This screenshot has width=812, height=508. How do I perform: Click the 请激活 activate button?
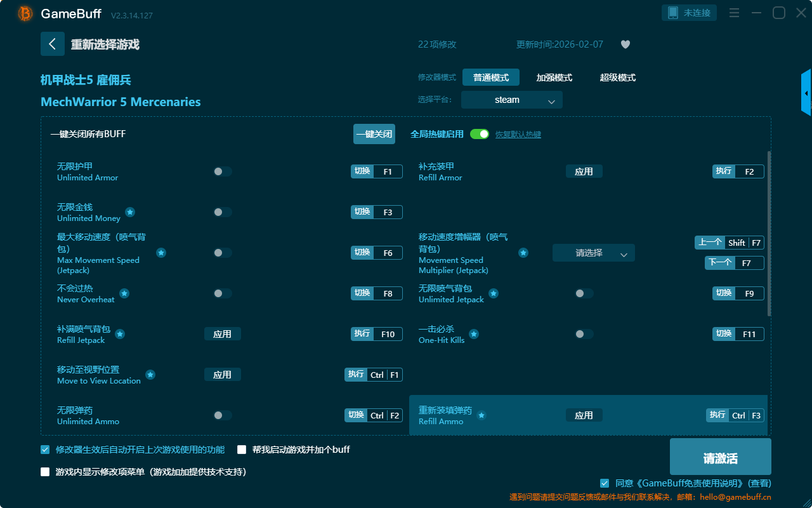pyautogui.click(x=720, y=458)
